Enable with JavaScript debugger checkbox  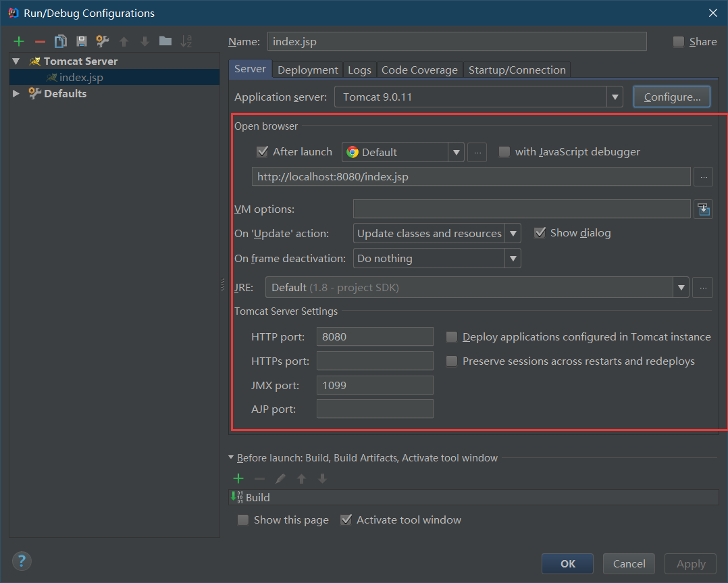pyautogui.click(x=504, y=152)
